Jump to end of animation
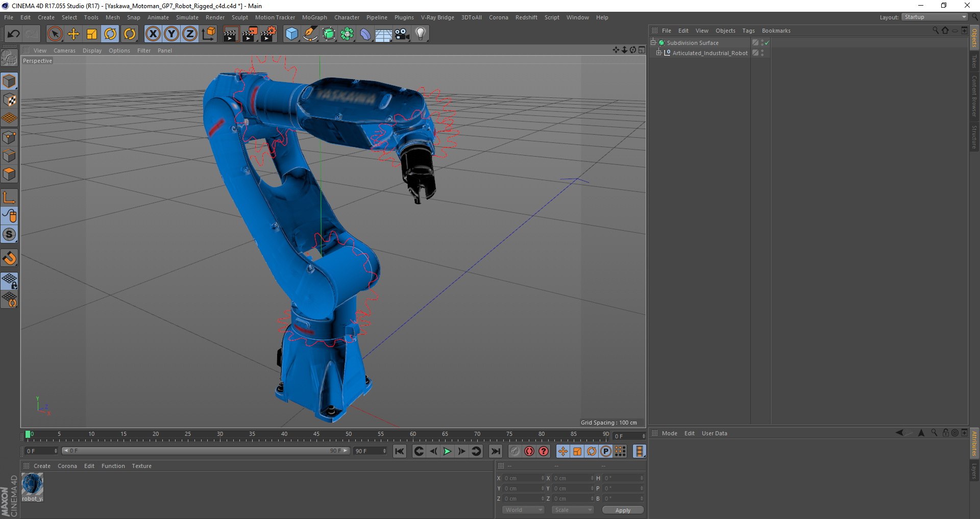The height and width of the screenshot is (519, 980). coord(495,451)
